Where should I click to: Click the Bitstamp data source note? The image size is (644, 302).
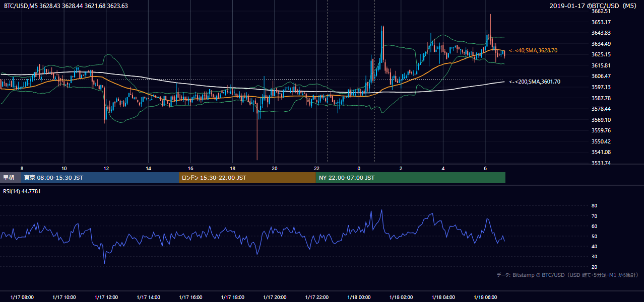(567, 275)
